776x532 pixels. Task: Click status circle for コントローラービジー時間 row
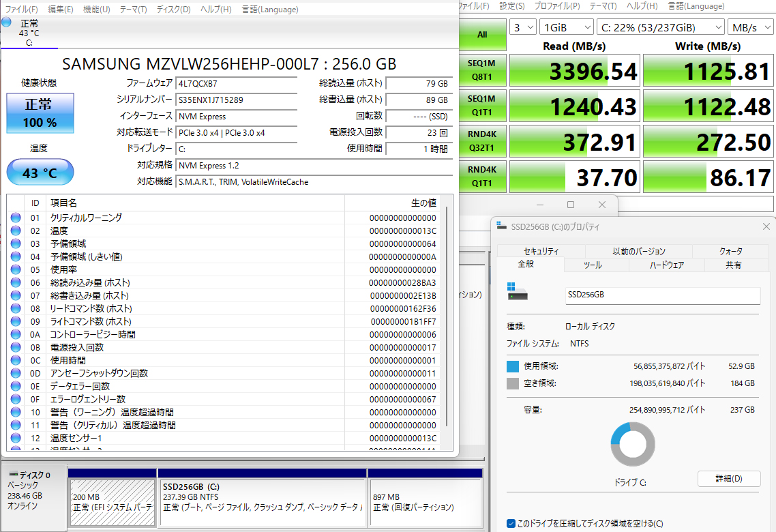click(x=16, y=334)
